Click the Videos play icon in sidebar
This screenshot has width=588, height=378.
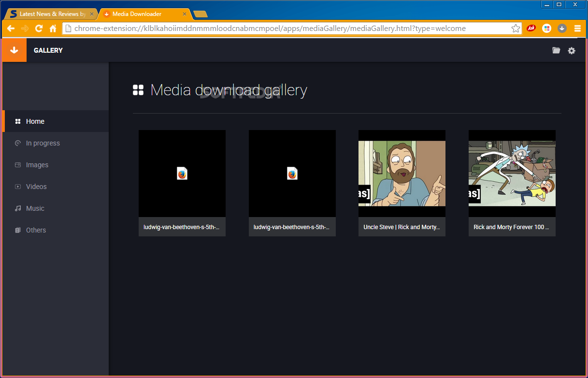[18, 187]
